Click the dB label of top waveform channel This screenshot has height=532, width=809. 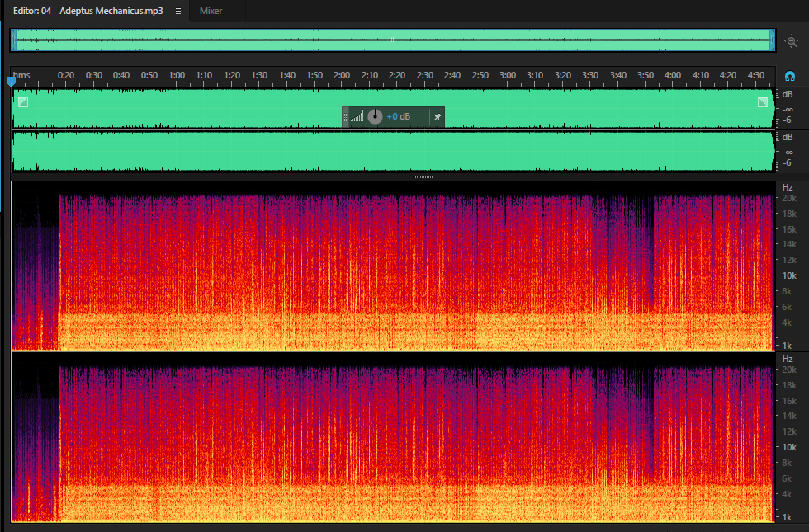(788, 94)
